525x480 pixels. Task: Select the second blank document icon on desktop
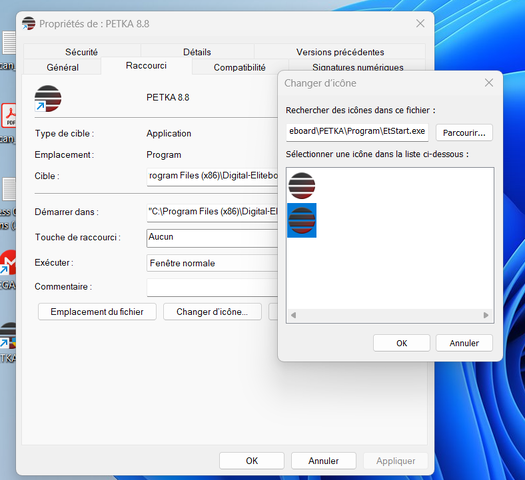coord(9,189)
